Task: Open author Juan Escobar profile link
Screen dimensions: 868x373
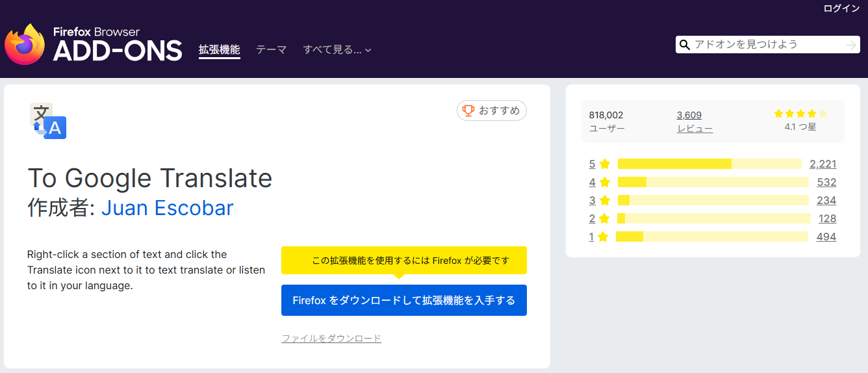Action: click(x=168, y=208)
